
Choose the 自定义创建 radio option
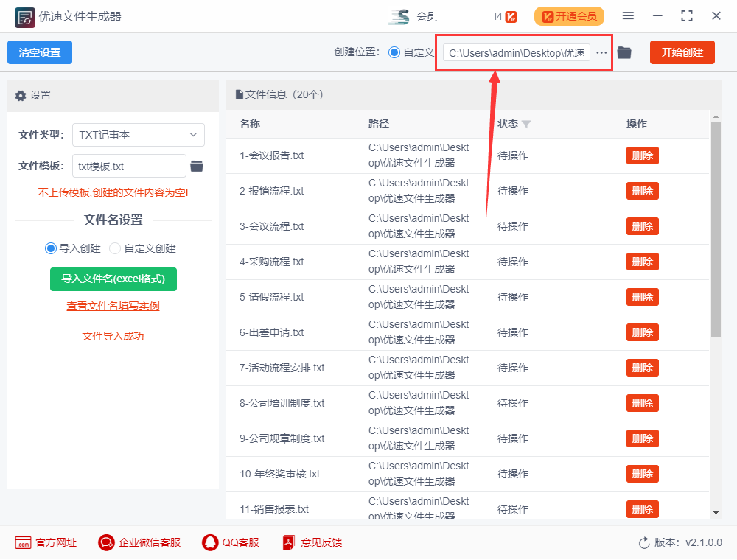click(x=115, y=248)
